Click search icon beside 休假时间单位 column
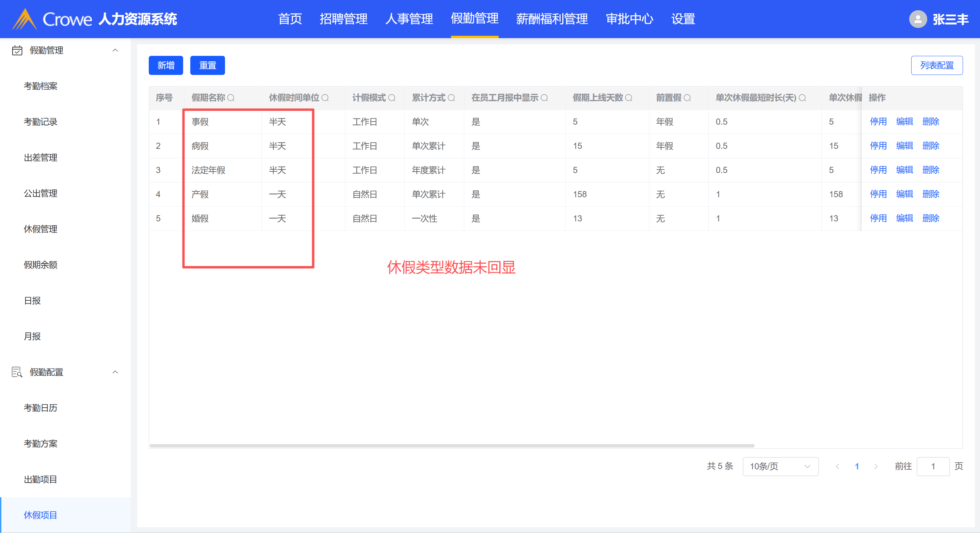980x533 pixels. pyautogui.click(x=325, y=98)
